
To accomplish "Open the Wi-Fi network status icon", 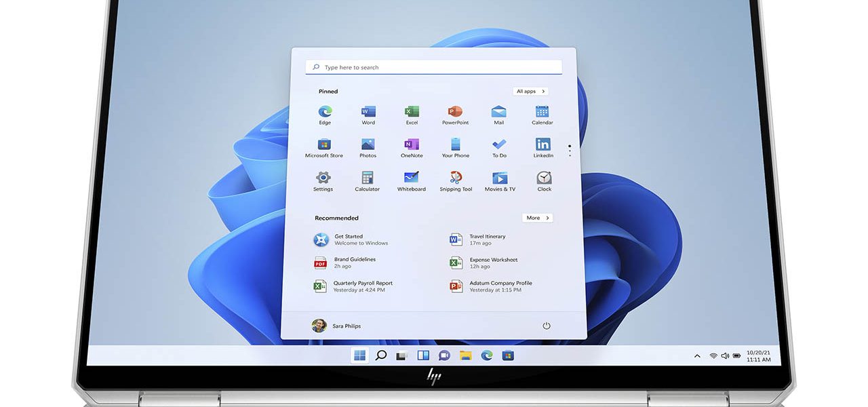I will pyautogui.click(x=713, y=356).
